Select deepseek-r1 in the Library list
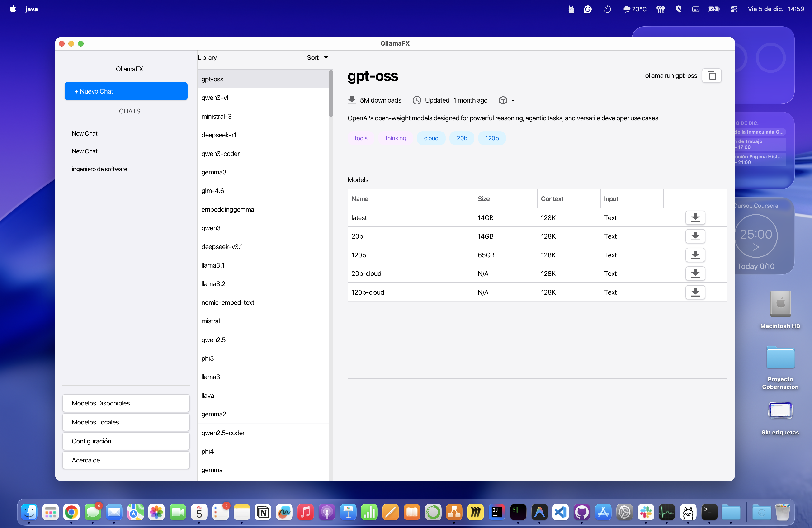The image size is (812, 528). 263,135
